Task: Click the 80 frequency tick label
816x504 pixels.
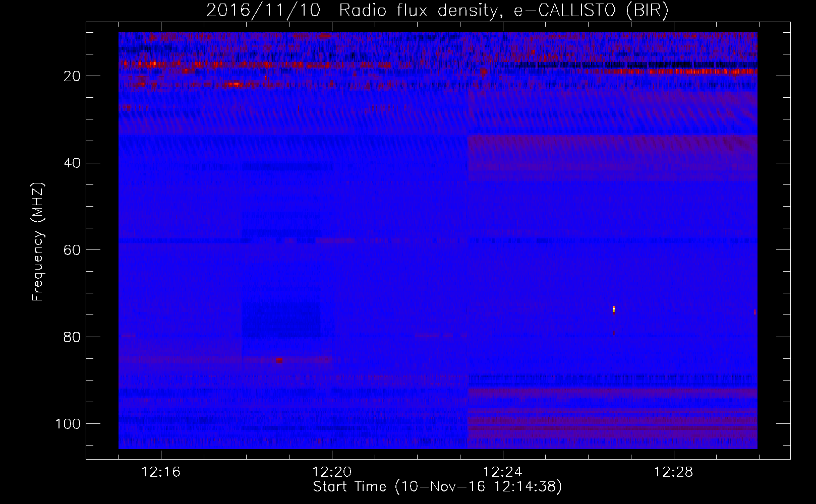Action: point(73,337)
